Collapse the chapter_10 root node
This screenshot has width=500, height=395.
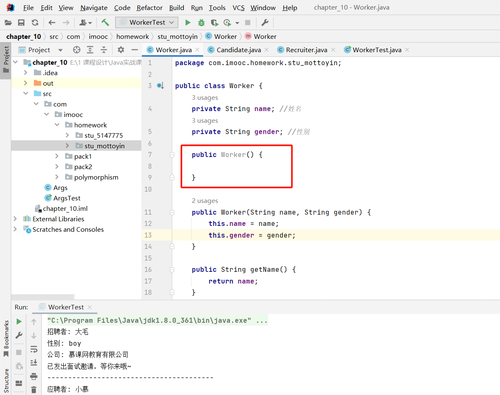click(15, 62)
